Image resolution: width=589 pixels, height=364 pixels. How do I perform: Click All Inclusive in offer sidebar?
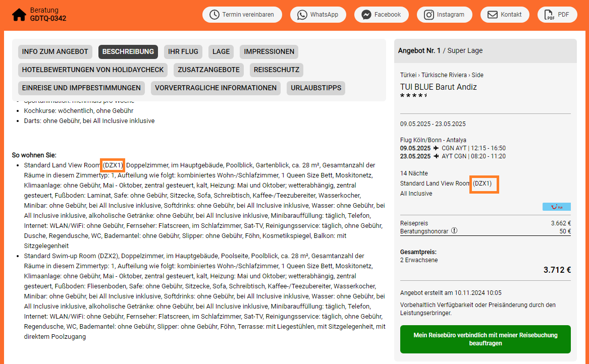click(416, 194)
